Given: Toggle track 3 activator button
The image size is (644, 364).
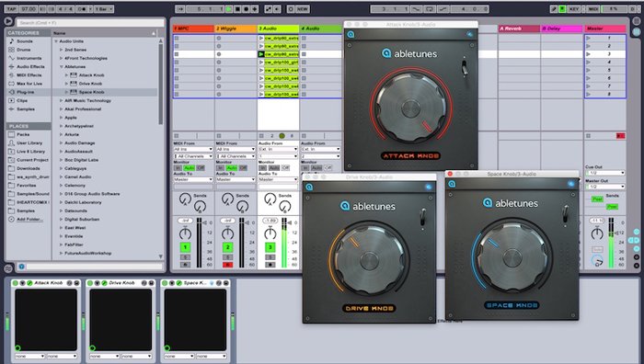Looking at the screenshot, I should point(270,247).
